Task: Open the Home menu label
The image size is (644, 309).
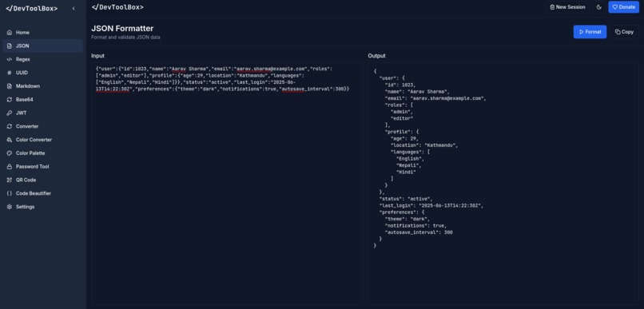Action: pyautogui.click(x=22, y=33)
